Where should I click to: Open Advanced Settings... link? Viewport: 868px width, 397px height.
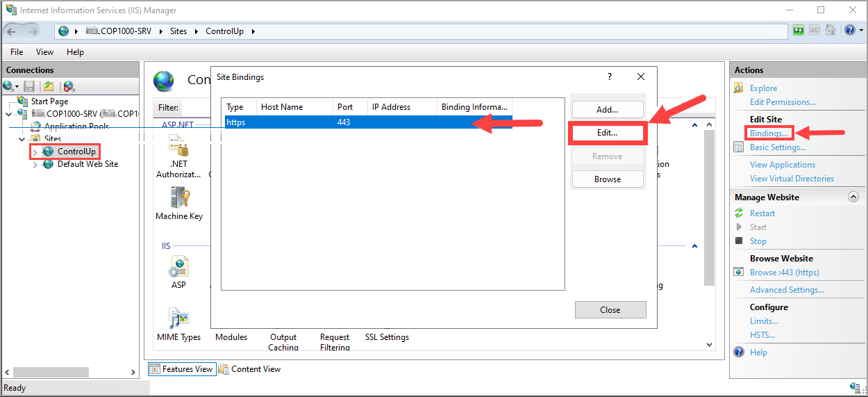[x=787, y=290]
